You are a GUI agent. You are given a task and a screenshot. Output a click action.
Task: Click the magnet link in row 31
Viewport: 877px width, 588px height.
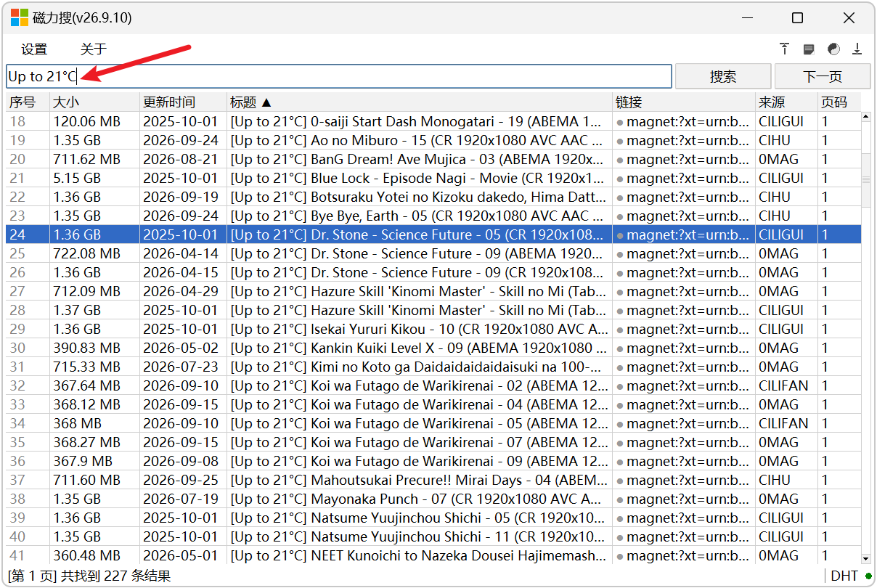pos(682,367)
